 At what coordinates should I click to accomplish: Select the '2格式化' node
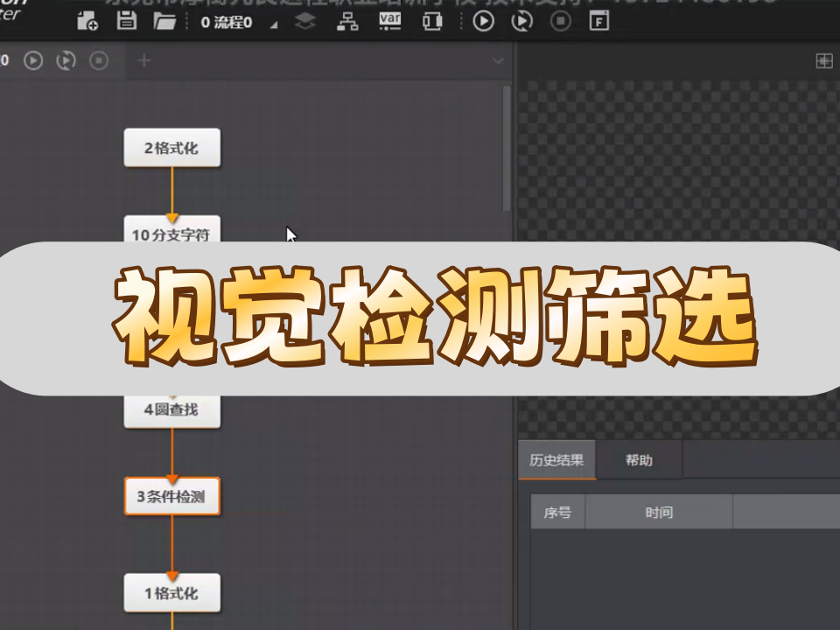tap(171, 148)
